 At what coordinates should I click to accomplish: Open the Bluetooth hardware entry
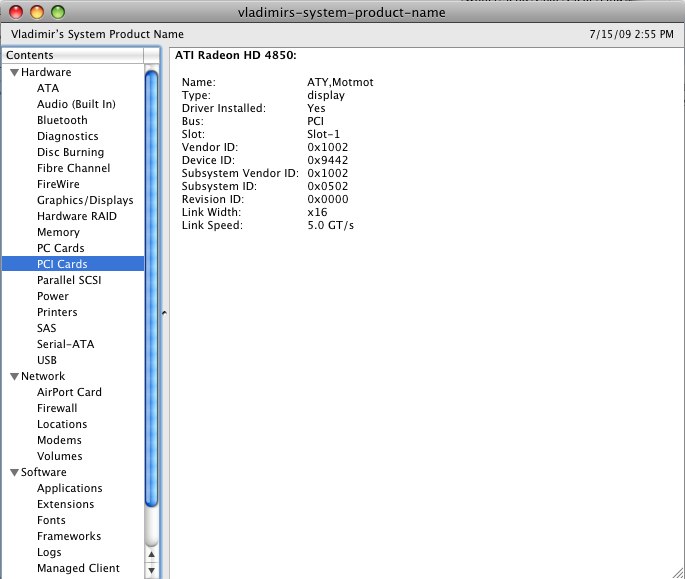click(62, 120)
